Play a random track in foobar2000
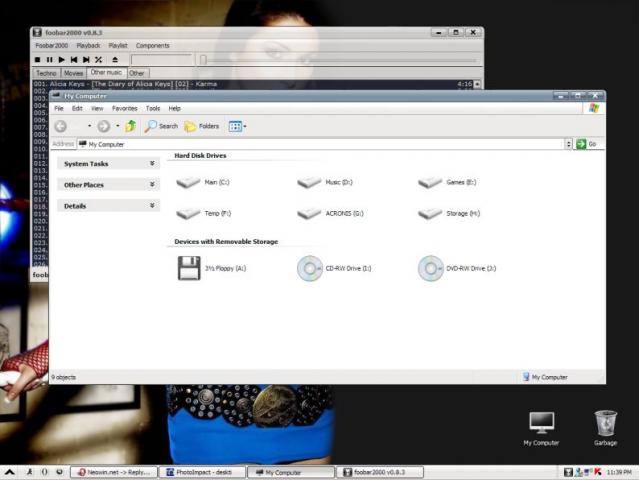Viewport: 639px width, 480px height. (99, 59)
